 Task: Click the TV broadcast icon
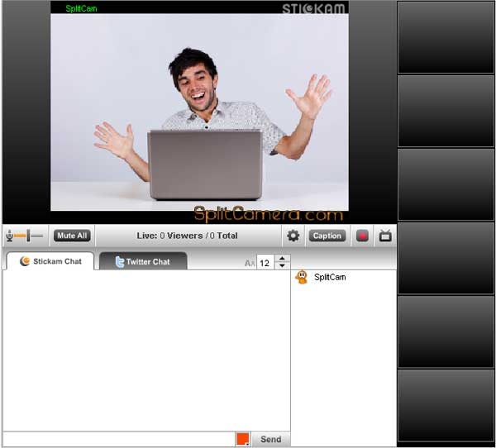[x=385, y=236]
